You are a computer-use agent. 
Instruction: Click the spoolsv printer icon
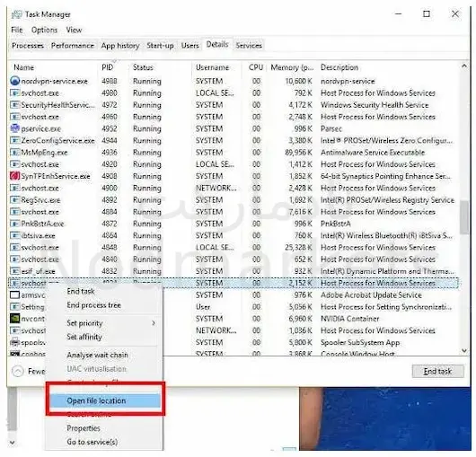point(15,342)
